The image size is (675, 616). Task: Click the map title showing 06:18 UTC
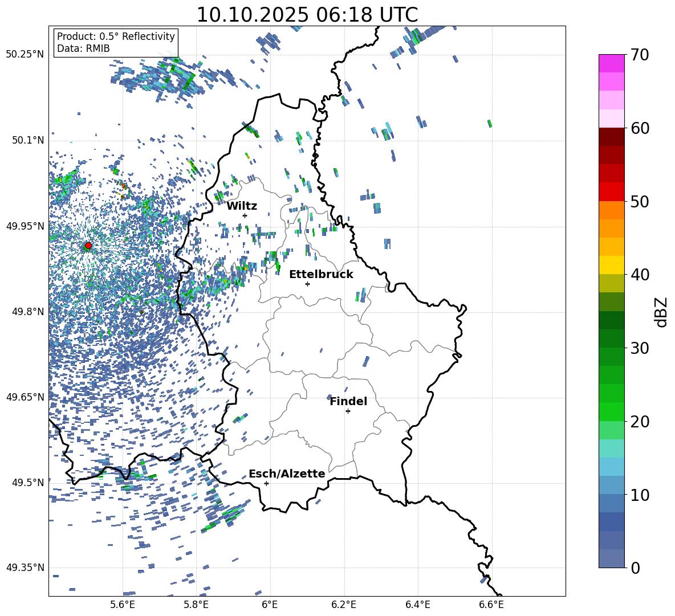pos(307,15)
